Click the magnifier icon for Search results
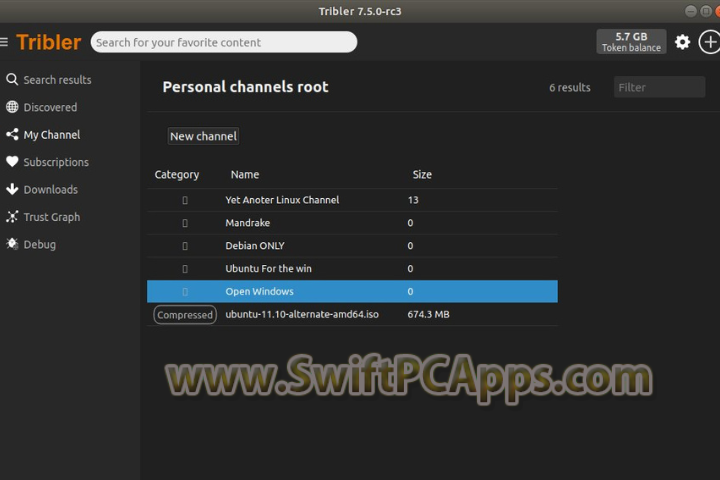Viewport: 720px width, 480px height. click(12, 79)
